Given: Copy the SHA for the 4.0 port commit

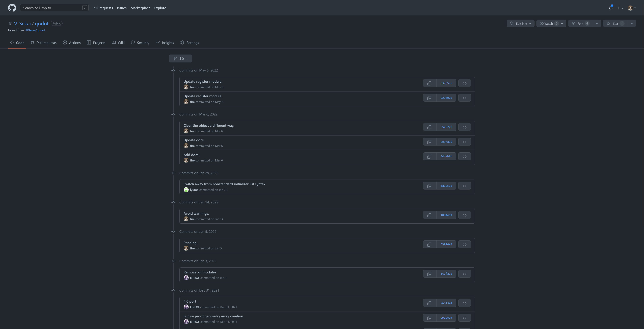Looking at the screenshot, I should click(429, 303).
